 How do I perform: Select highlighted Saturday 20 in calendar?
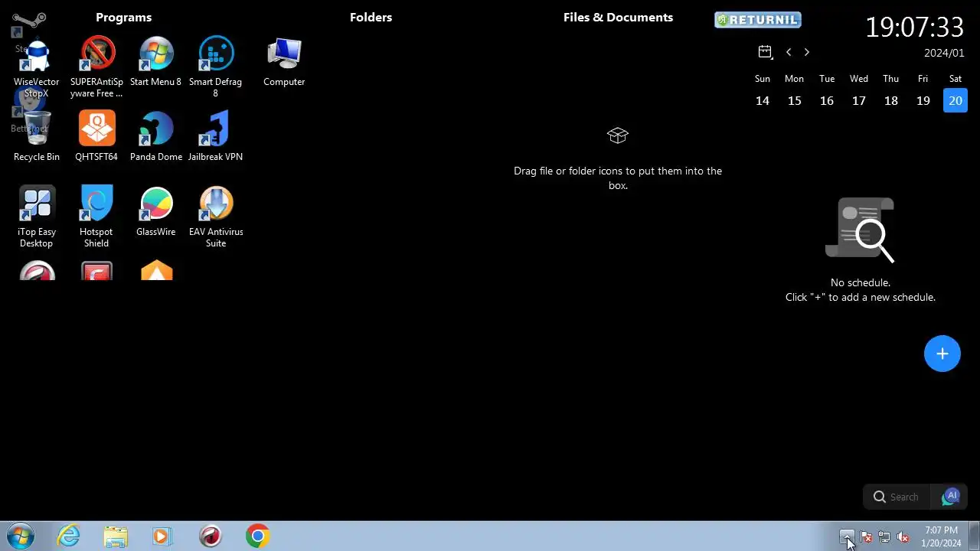pos(955,100)
